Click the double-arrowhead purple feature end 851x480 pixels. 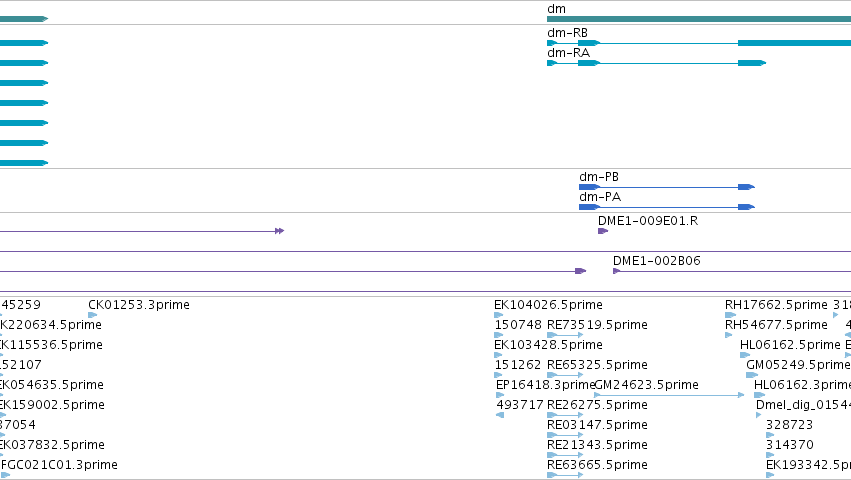tap(280, 231)
